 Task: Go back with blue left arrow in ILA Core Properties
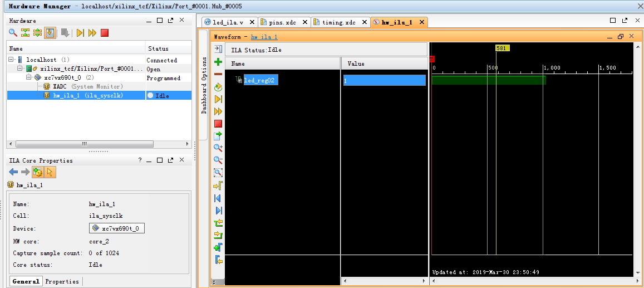(x=13, y=172)
